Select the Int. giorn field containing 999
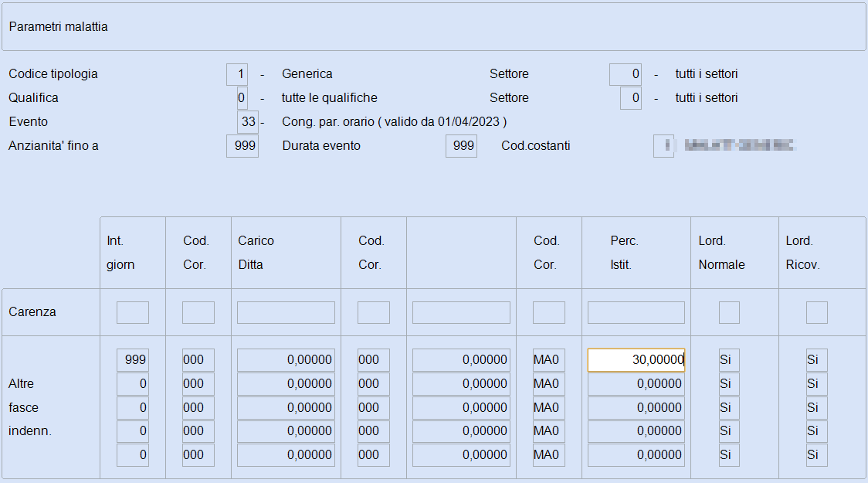This screenshot has width=868, height=483. tap(133, 360)
